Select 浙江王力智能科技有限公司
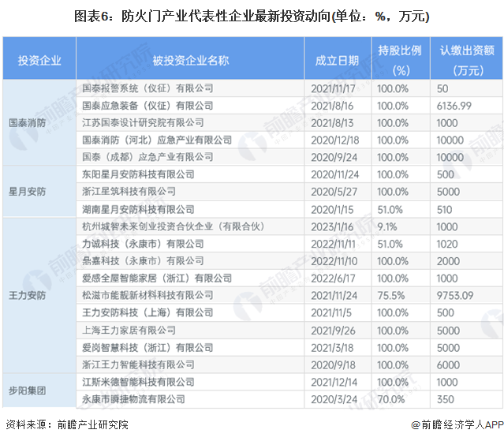 pyautogui.click(x=138, y=364)
